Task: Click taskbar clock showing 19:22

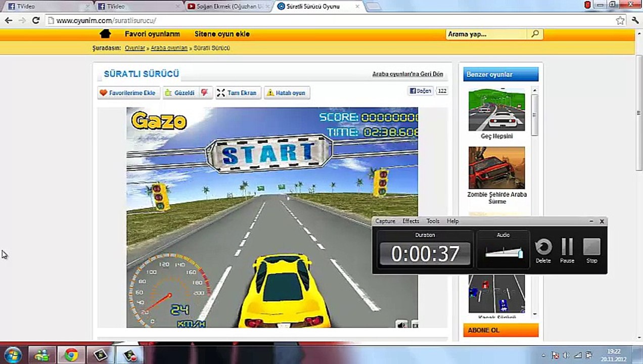Action: tap(614, 355)
